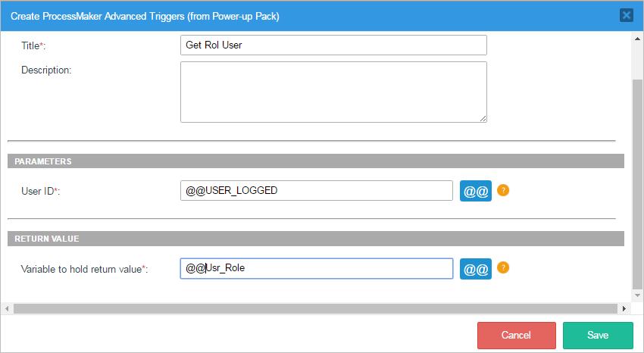The width and height of the screenshot is (644, 353).
Task: Click the Description box resize handle
Action: click(x=483, y=118)
